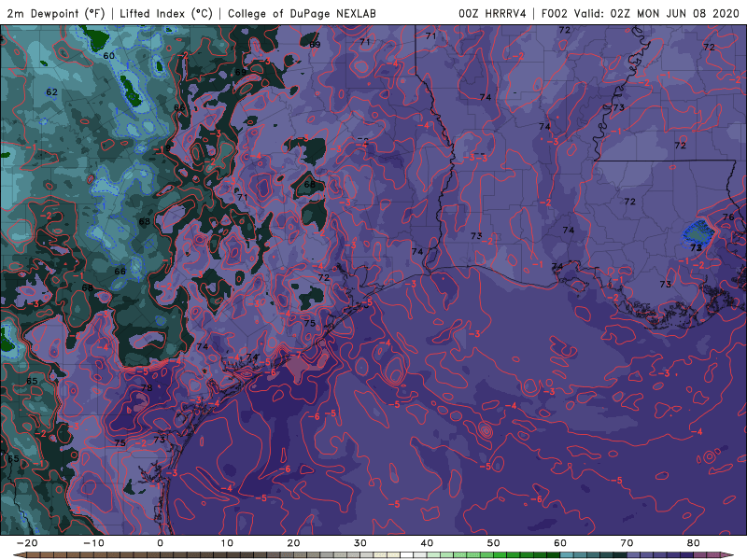This screenshot has height=560, width=747.
Task: Select the 'College of DuPage NEXLAB' text
Action: tap(302, 13)
